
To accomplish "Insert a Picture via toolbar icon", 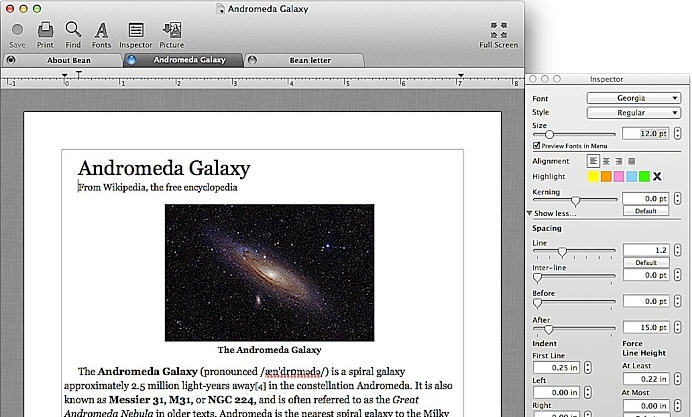I will [172, 30].
